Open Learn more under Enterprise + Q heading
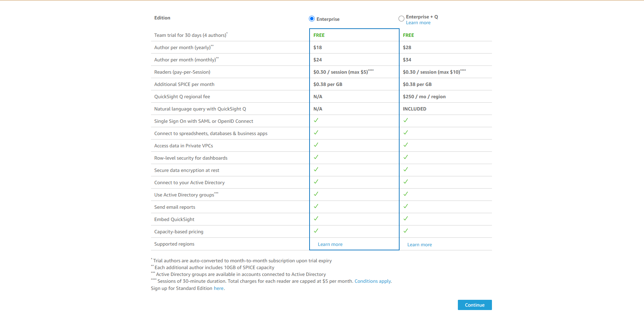The width and height of the screenshot is (644, 323). 418,23
